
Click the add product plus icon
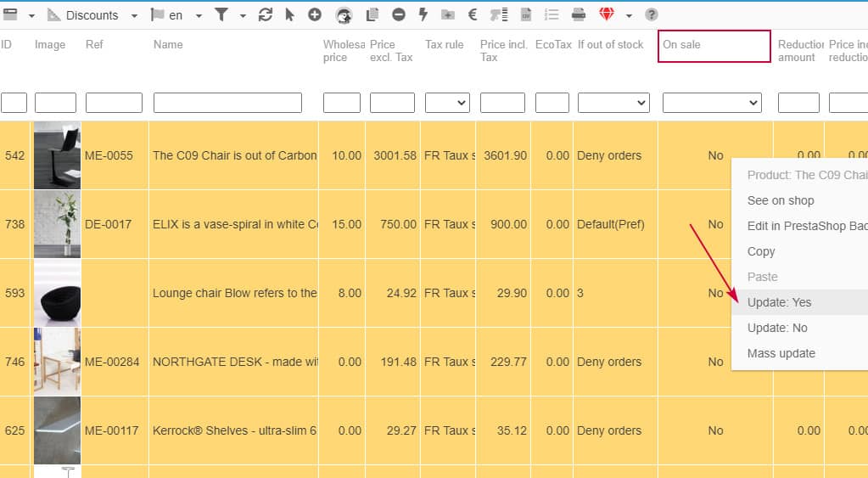[x=315, y=15]
